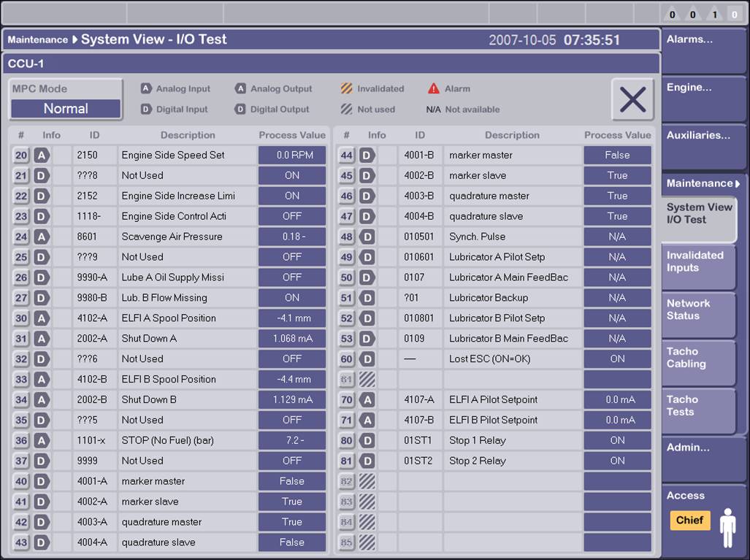Close the I/O Test view with X
This screenshot has width=750, height=560.
(632, 99)
